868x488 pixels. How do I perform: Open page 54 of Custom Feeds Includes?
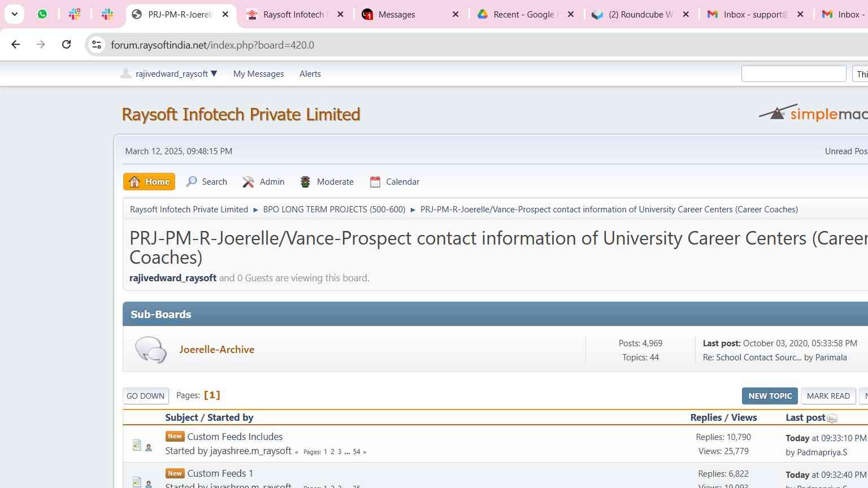(357, 452)
